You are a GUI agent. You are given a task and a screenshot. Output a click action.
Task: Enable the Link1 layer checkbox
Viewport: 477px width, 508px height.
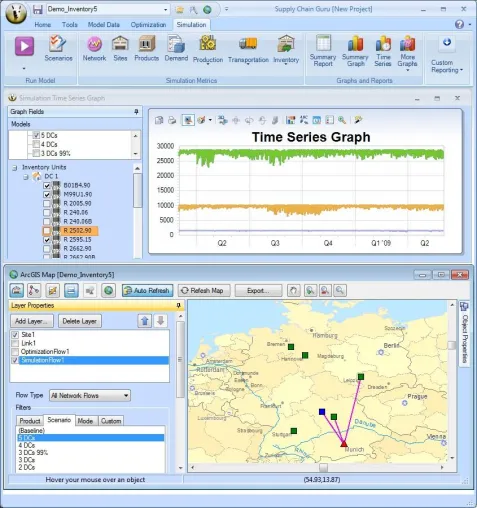[x=15, y=343]
